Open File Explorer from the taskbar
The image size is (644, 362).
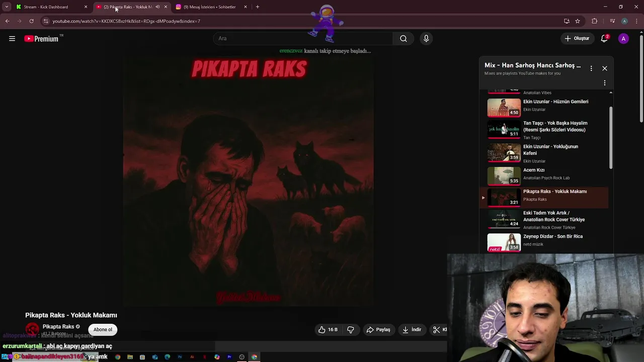point(130,357)
